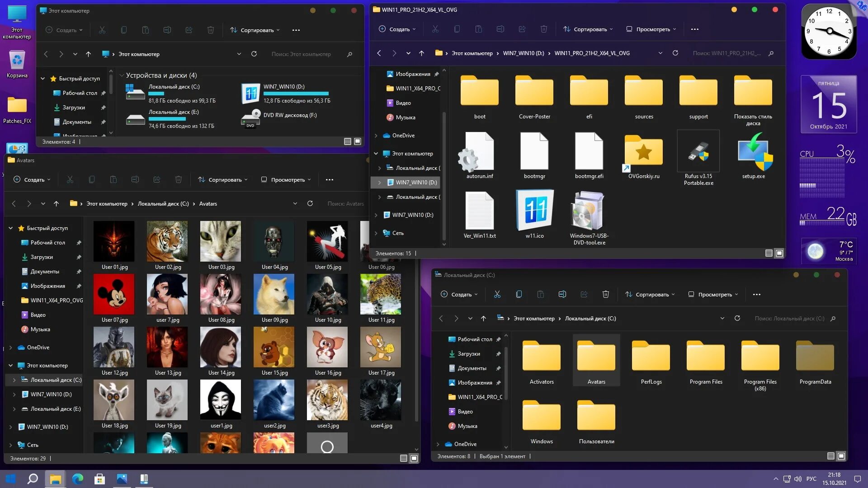Screen dimensions: 868x488
Task: Switch Этот компьютер window to details view
Action: 348,142
